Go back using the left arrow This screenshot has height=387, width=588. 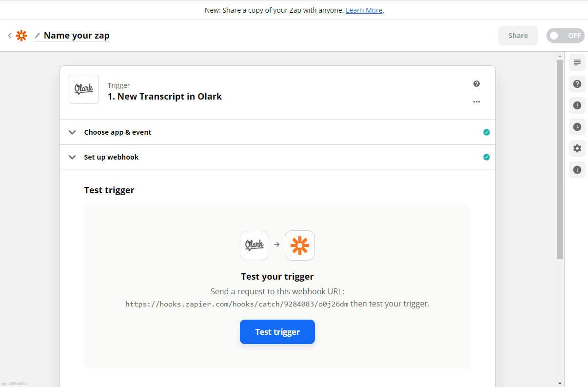pos(9,35)
